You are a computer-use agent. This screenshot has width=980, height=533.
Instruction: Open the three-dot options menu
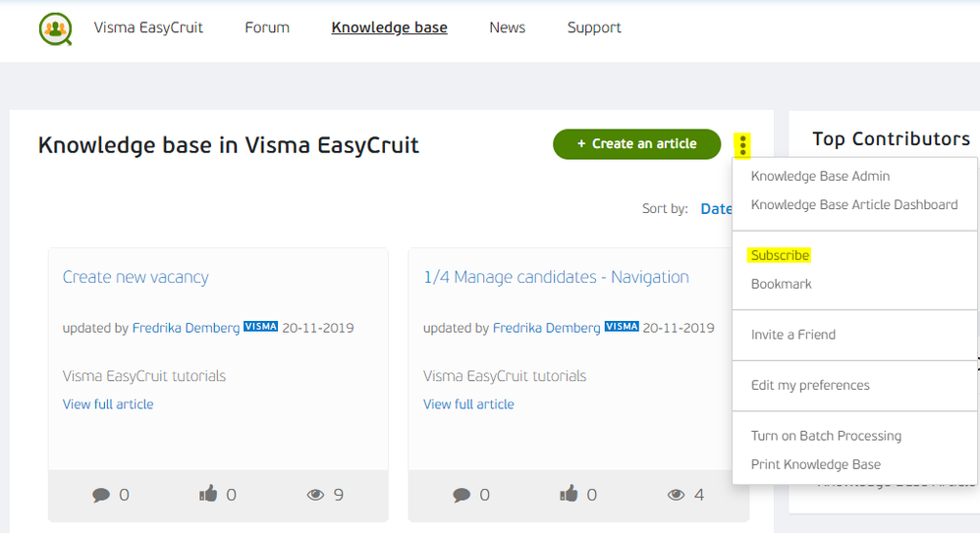743,145
